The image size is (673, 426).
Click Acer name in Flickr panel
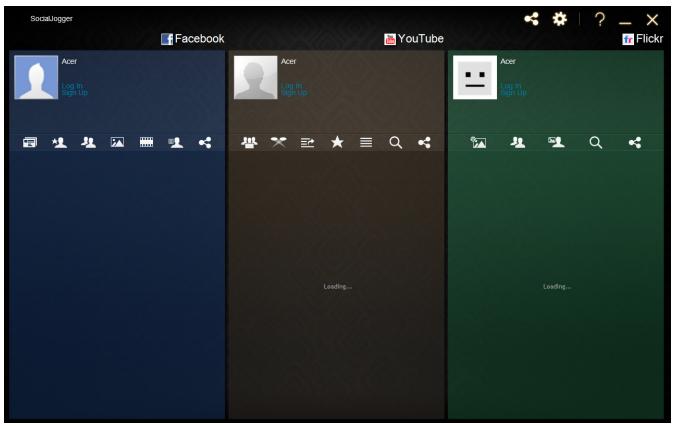(508, 61)
